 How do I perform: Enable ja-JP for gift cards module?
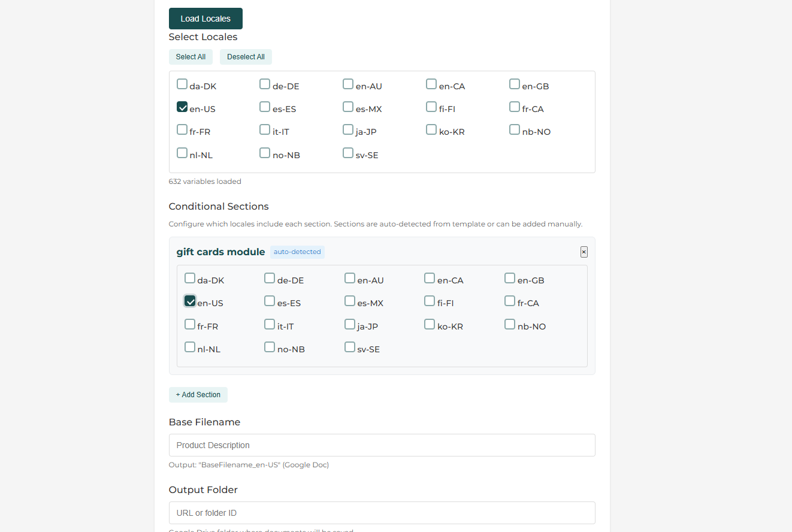350,324
